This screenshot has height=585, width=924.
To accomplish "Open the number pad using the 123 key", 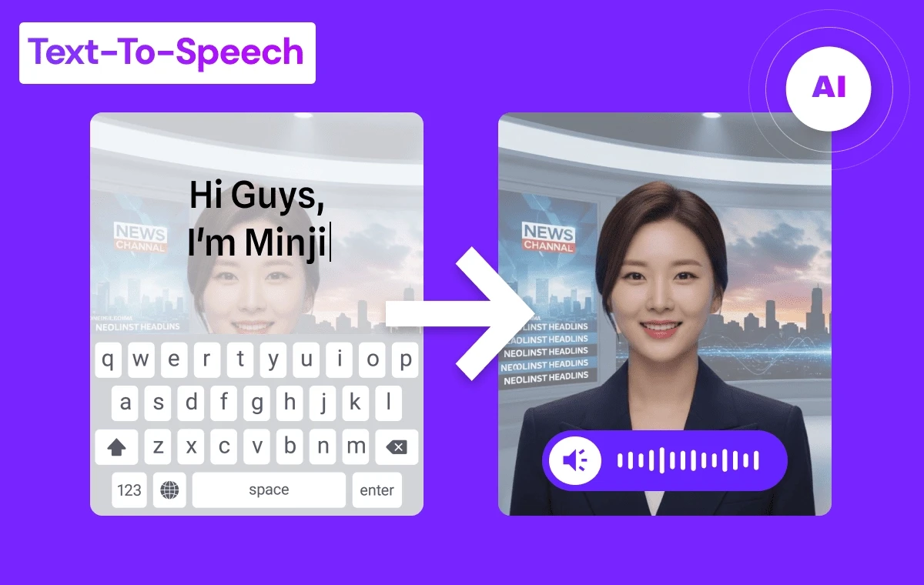I will click(129, 490).
